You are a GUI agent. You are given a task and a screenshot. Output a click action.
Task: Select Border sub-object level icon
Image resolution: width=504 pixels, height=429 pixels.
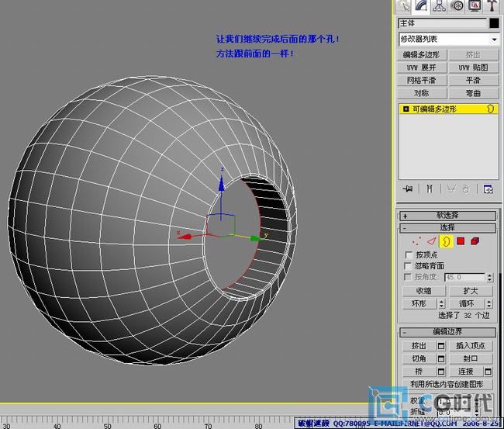pos(446,241)
